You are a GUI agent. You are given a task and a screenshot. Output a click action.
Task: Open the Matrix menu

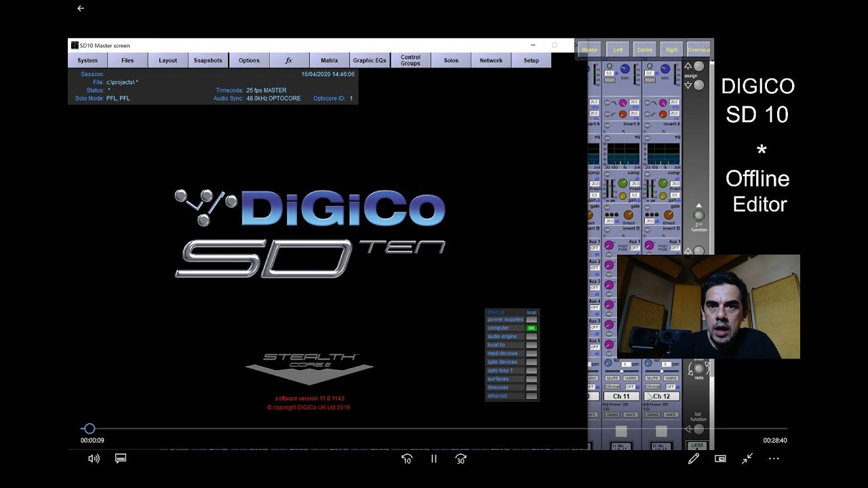[x=330, y=60]
